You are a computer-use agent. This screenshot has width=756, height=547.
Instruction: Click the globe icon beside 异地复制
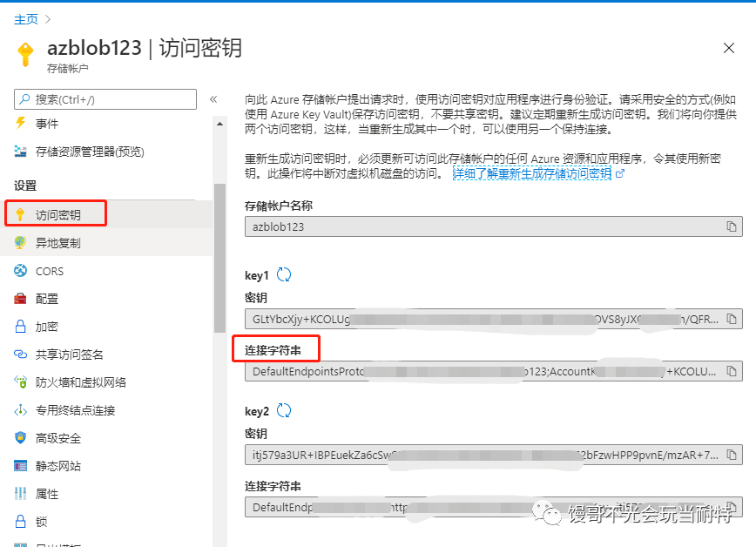[20, 242]
